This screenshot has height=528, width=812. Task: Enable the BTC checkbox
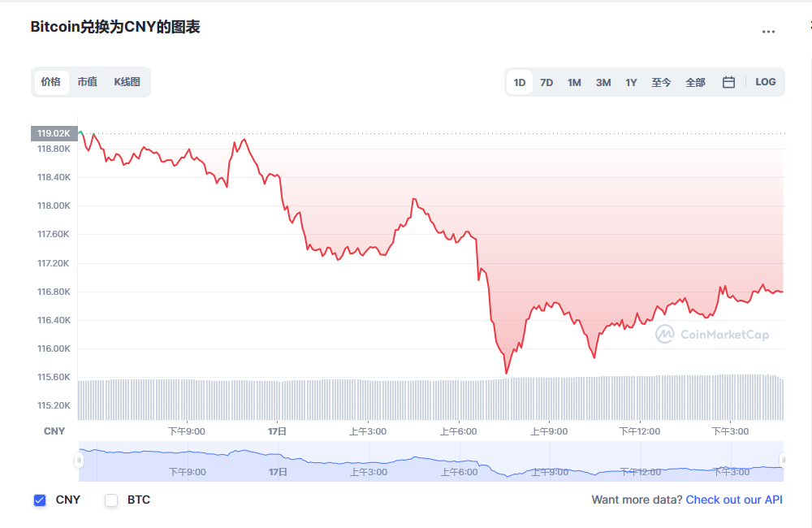click(111, 500)
